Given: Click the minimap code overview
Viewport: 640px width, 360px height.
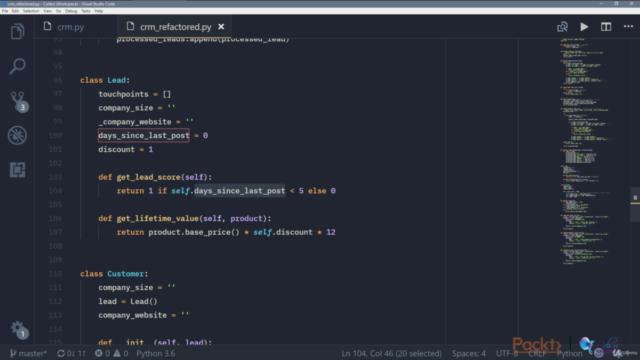Looking at the screenshot, I should click(x=586, y=151).
